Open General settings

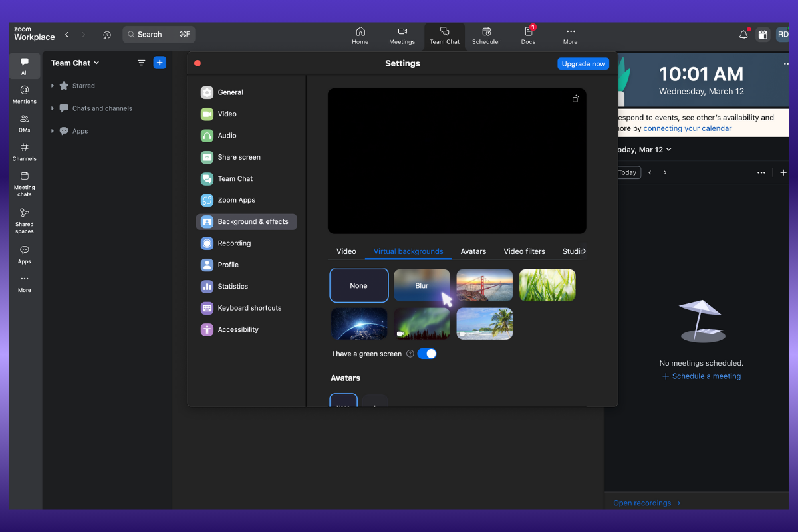[x=246, y=92]
